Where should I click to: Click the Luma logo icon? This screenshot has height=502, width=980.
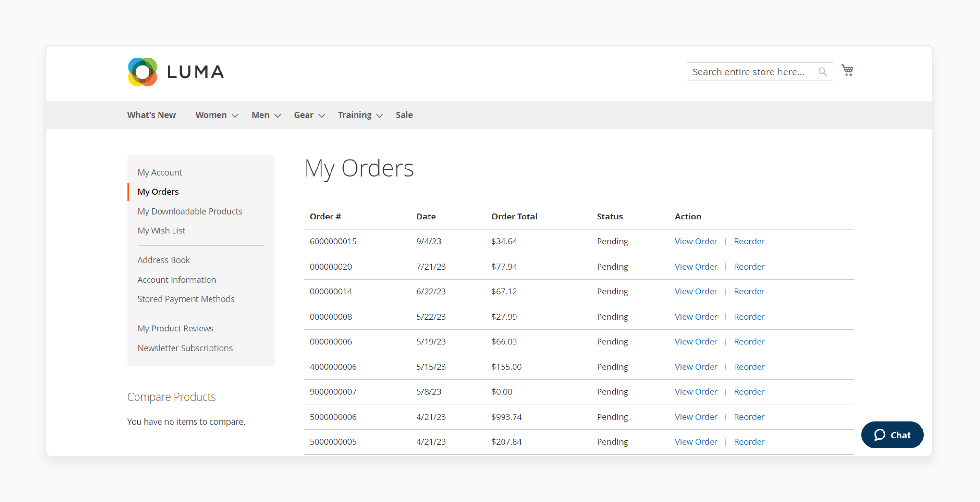coord(143,72)
